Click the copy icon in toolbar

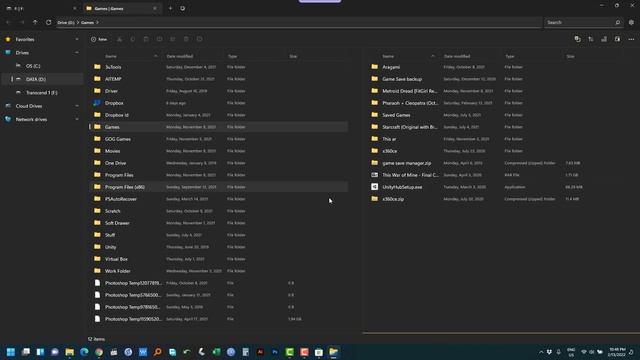[133, 39]
